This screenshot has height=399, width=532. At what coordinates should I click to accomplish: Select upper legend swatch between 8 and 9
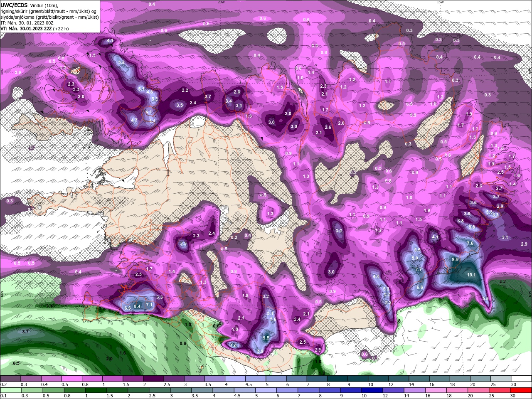click(x=337, y=379)
